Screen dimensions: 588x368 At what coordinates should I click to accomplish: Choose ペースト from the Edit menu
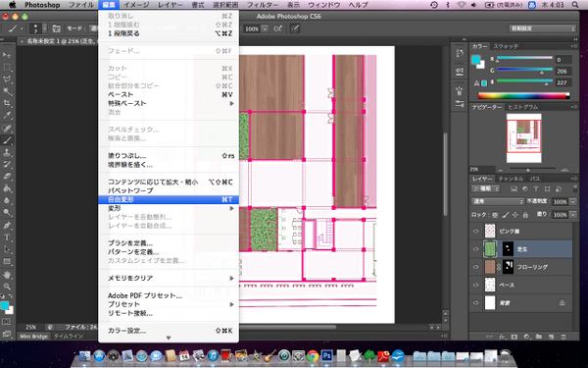[x=169, y=94]
